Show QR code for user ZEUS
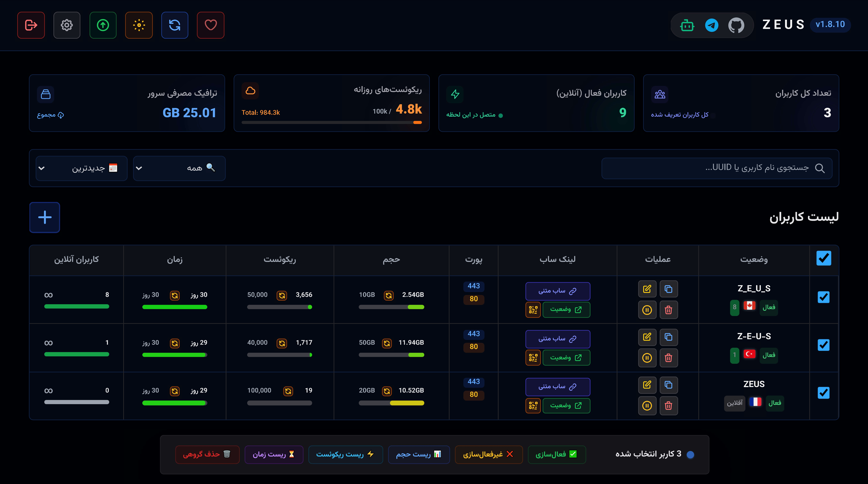 coord(533,406)
